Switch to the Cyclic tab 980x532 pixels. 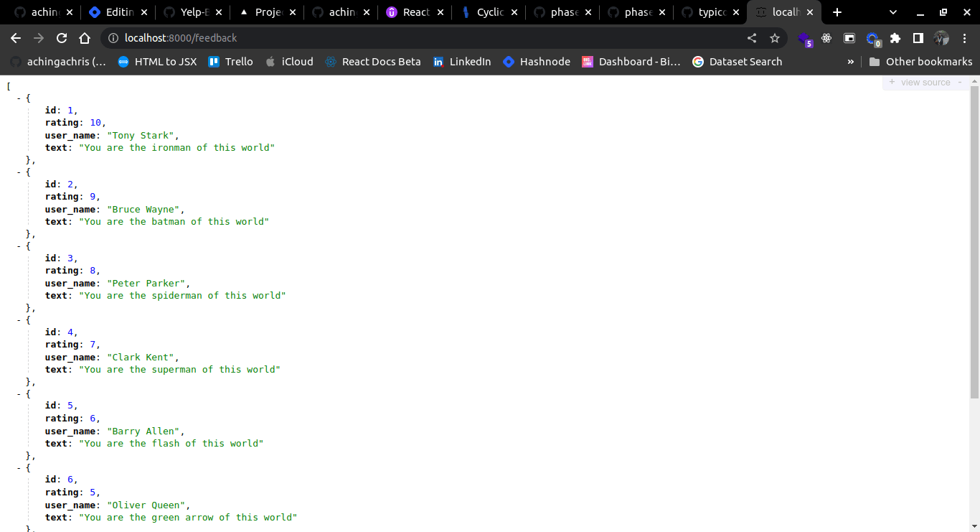489,12
